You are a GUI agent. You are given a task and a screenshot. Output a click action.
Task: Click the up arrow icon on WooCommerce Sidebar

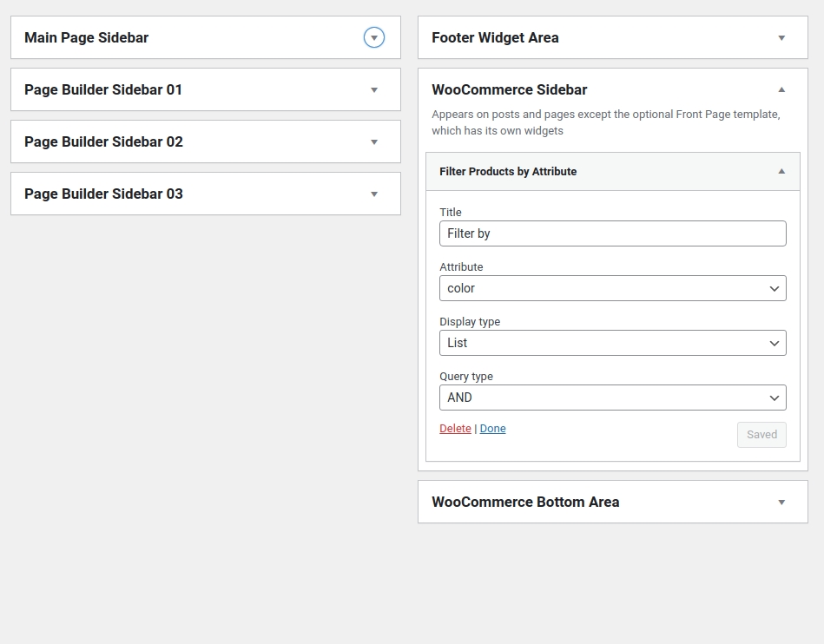tap(781, 89)
